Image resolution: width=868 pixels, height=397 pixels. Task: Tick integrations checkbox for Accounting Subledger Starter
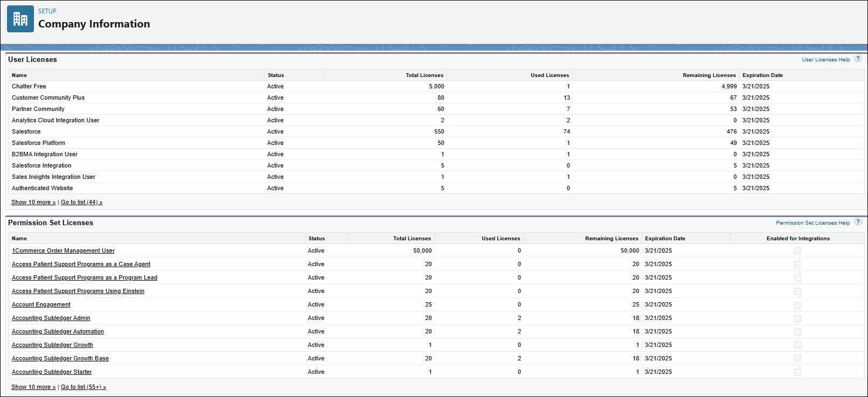coord(797,372)
